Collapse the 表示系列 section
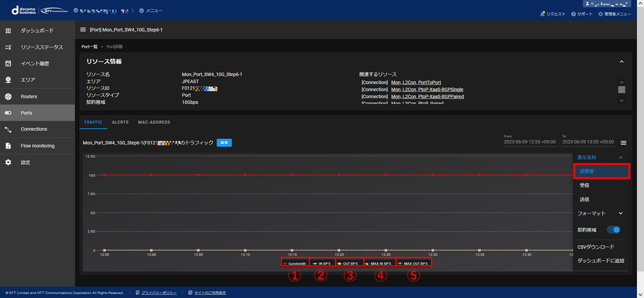644x298 pixels. (x=621, y=158)
